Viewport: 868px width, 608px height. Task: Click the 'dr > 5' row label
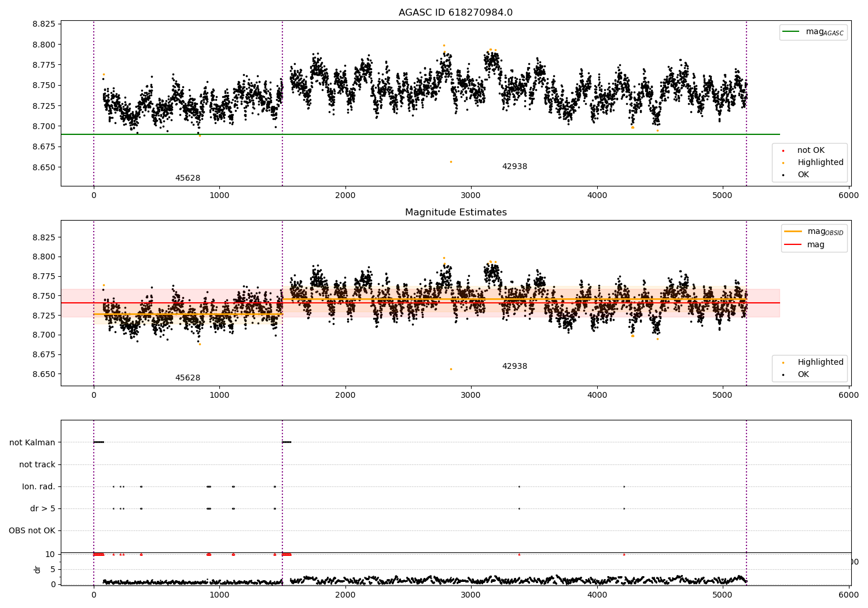coord(43,508)
